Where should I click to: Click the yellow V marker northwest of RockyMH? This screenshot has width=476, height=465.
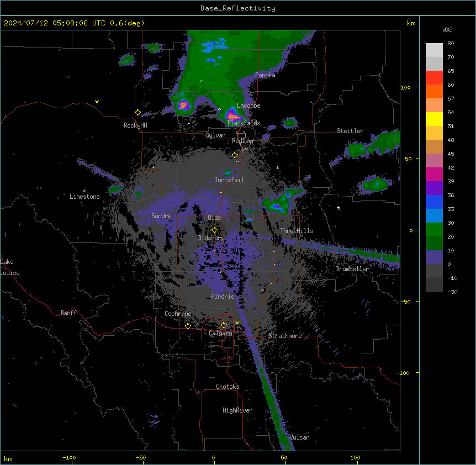[97, 102]
